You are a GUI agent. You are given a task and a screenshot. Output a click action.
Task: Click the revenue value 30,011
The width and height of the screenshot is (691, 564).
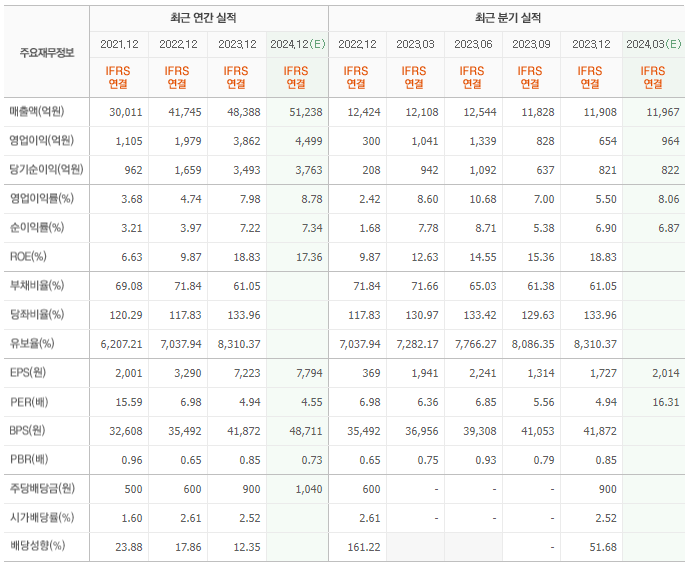(x=126, y=112)
